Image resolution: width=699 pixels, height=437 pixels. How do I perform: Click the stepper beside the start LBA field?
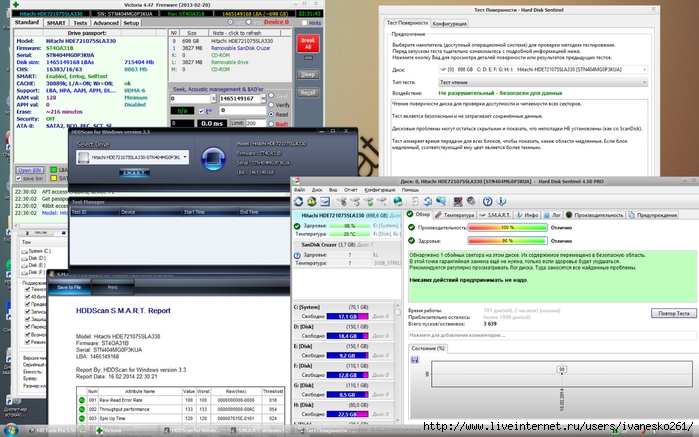[x=214, y=99]
